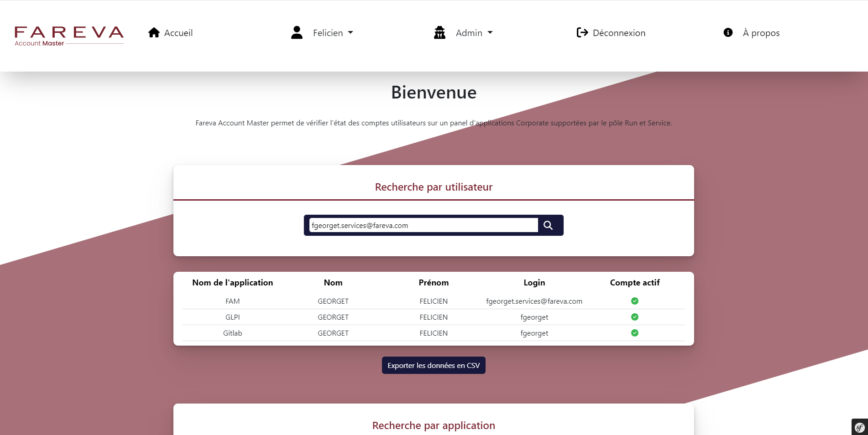The height and width of the screenshot is (435, 868).
Task: Click the Admin shield icon
Action: [439, 32]
